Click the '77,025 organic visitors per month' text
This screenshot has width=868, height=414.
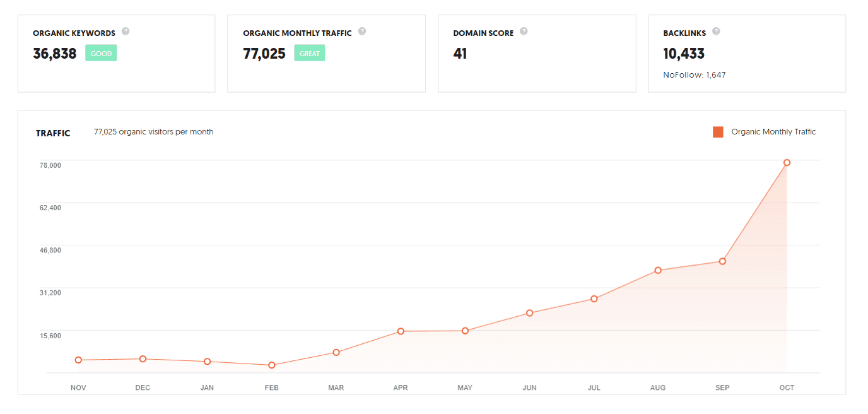pyautogui.click(x=154, y=132)
